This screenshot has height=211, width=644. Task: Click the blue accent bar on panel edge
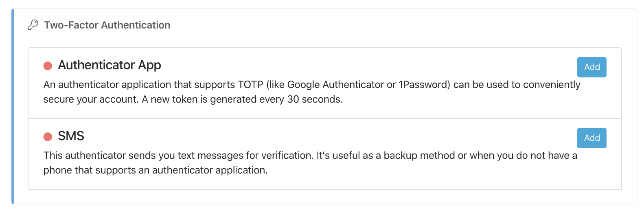[x=13, y=106]
